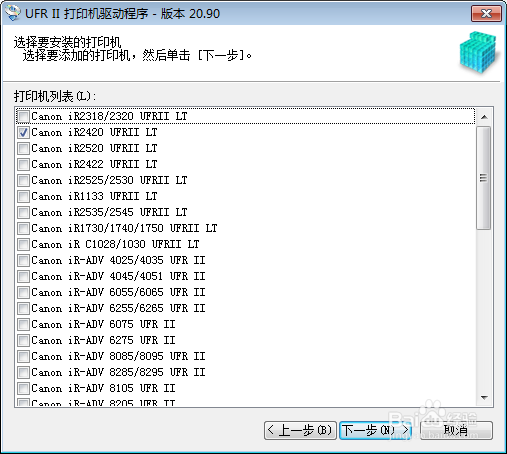Check the Canon iR-ADV 6275 UFR II checkbox

[23, 340]
